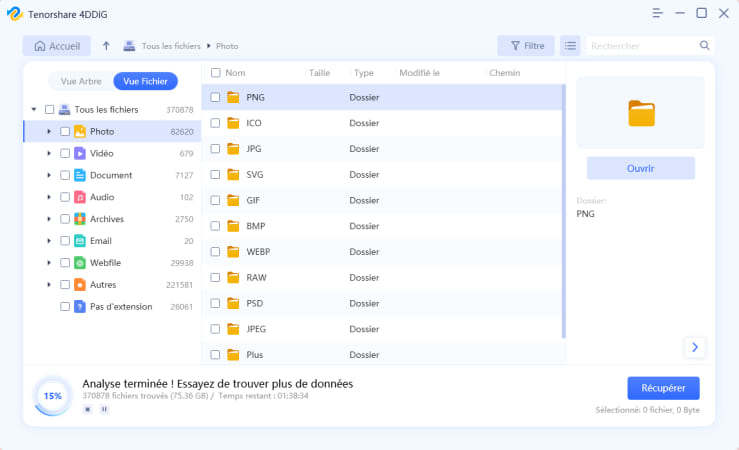Select the Vue Fichier tab

point(146,82)
